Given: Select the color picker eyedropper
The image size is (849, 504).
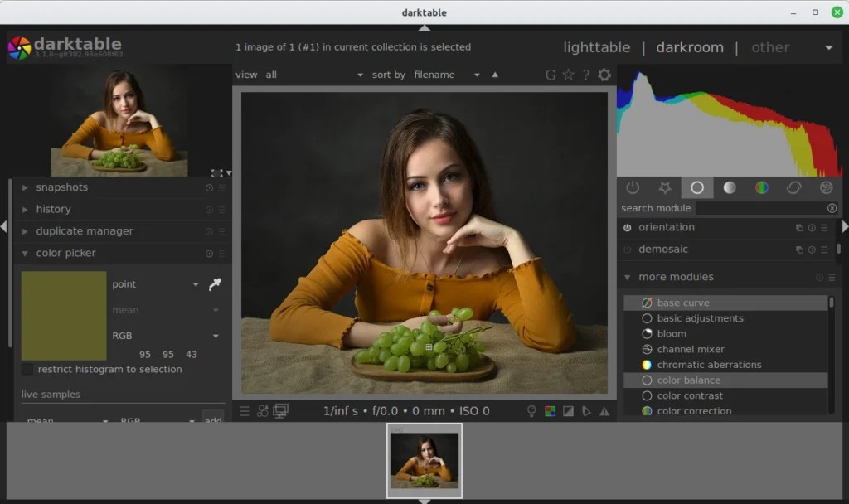Looking at the screenshot, I should point(215,283).
